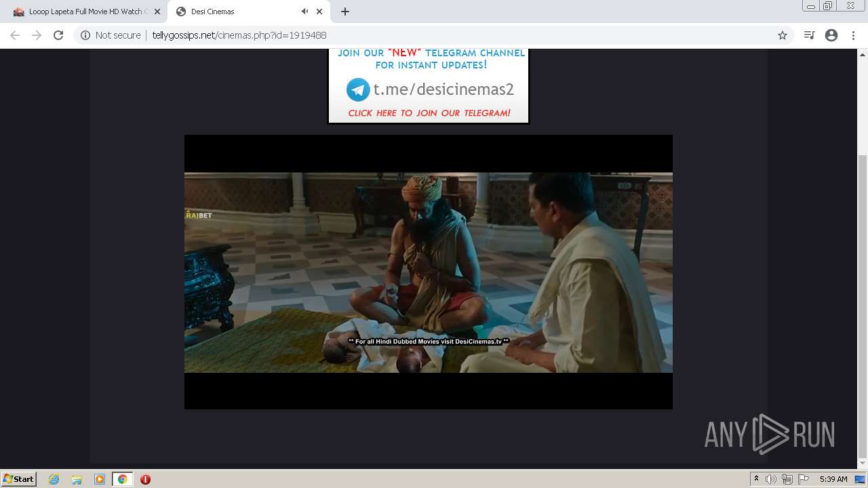The width and height of the screenshot is (868, 488).
Task: Mute the Desi Cinemas tab audio icon
Action: 304,12
